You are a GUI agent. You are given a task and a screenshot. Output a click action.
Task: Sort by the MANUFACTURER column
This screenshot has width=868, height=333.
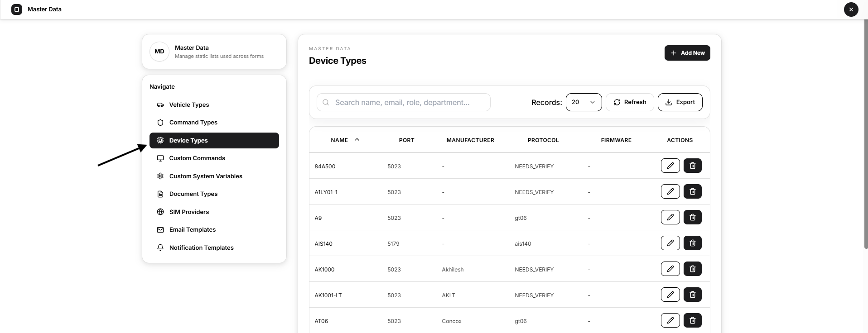[x=470, y=140]
